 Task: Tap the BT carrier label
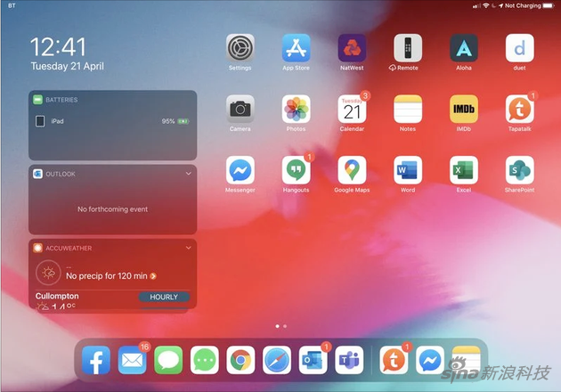(12, 5)
